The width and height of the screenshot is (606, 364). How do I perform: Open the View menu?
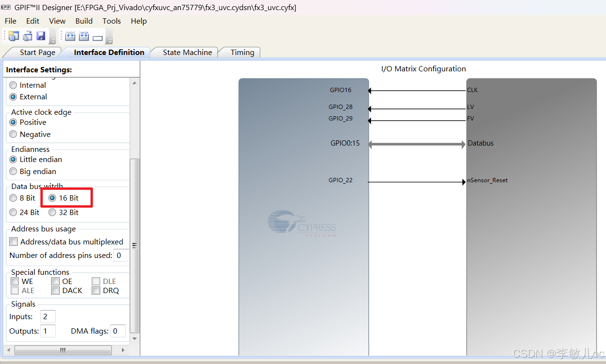[x=57, y=21]
